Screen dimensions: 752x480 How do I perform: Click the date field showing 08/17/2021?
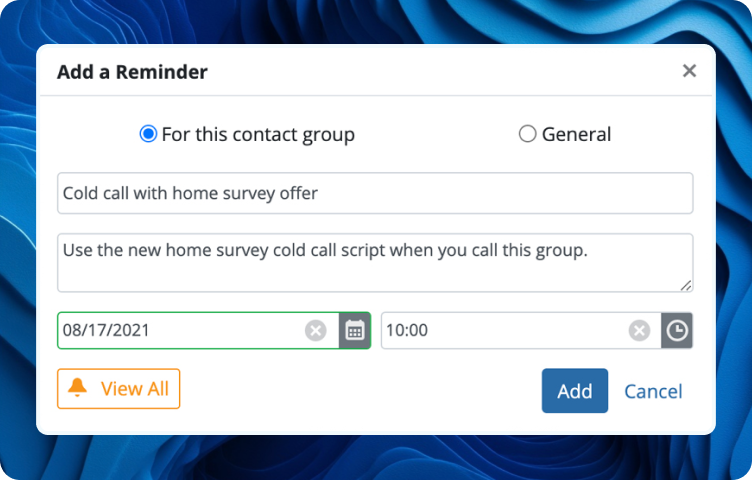pos(180,330)
